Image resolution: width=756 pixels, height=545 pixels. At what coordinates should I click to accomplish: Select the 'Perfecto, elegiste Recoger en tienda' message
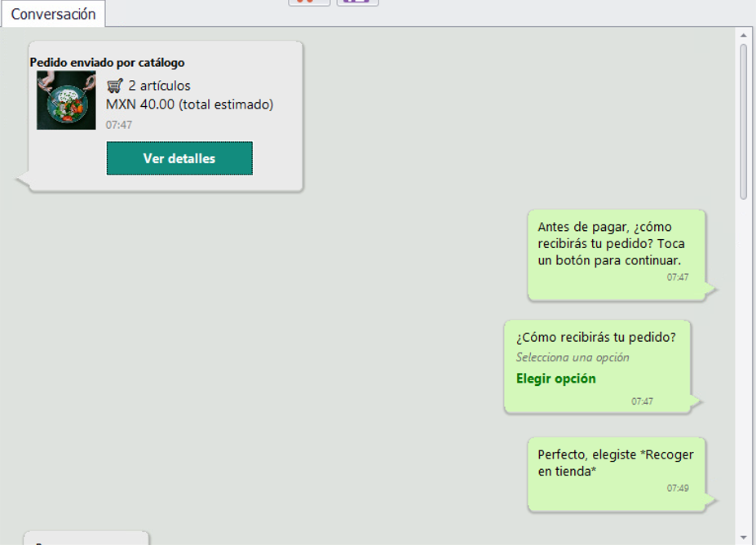coord(616,473)
